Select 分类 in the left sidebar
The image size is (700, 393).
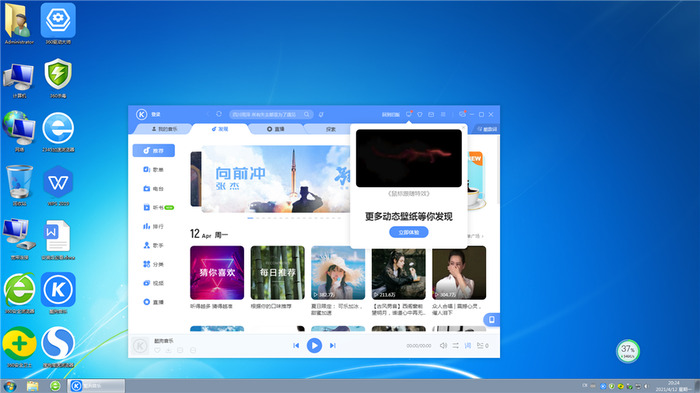(x=154, y=264)
